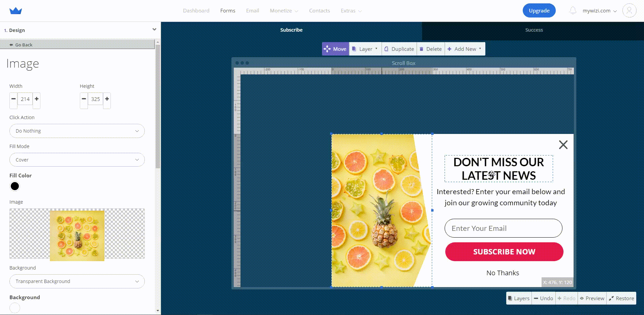644x315 pixels.
Task: Select the Move tool
Action: point(335,49)
